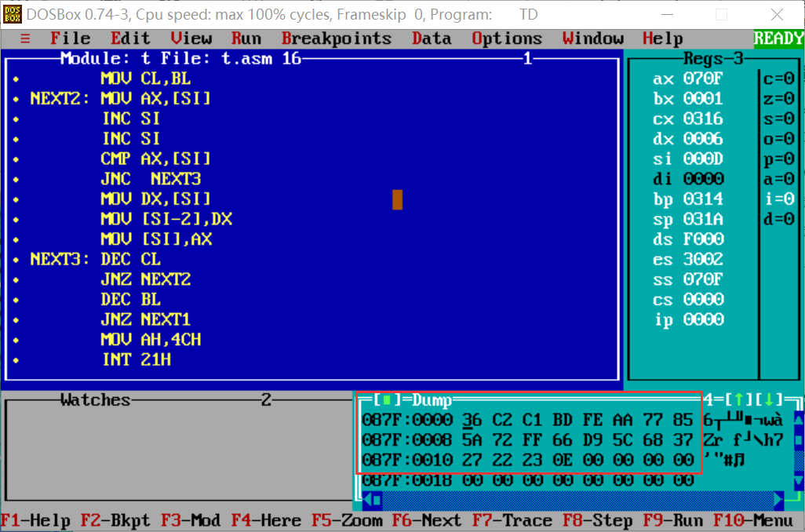Click the Dump horizontal scrollbar left arrow

tap(367, 500)
